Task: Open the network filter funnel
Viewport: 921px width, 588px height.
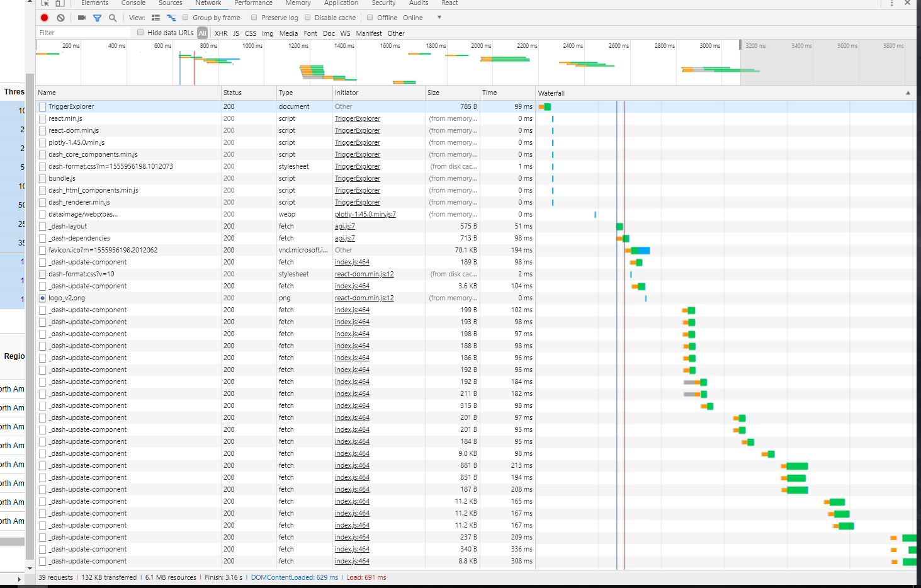Action: click(x=96, y=18)
